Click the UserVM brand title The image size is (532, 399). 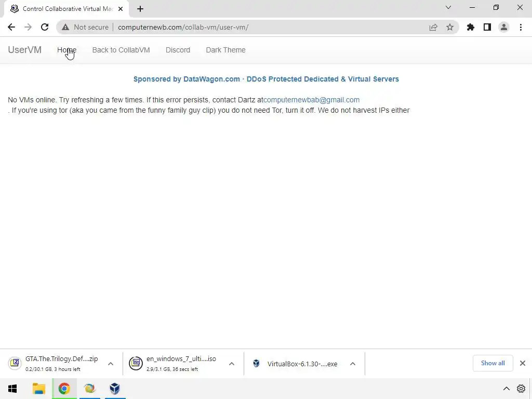pyautogui.click(x=25, y=50)
